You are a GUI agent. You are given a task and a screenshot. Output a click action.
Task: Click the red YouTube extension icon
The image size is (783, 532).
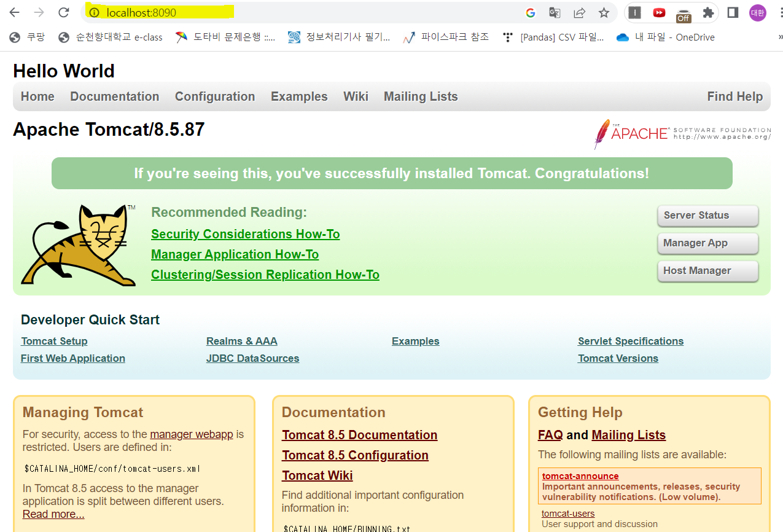click(x=659, y=12)
